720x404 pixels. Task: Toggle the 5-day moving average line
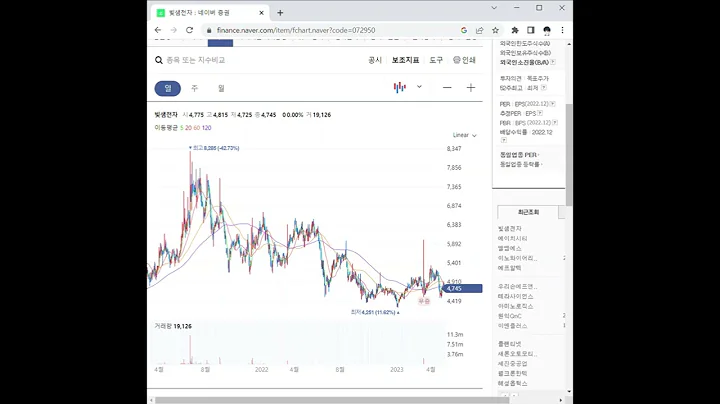181,128
